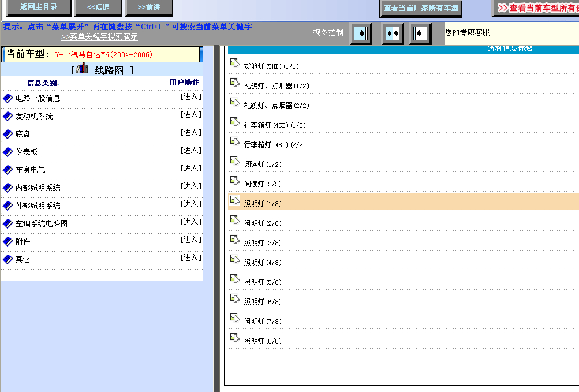Open 货舱灯 (5HB) (1/1) entry
Image resolution: width=579 pixels, height=392 pixels.
(x=271, y=66)
